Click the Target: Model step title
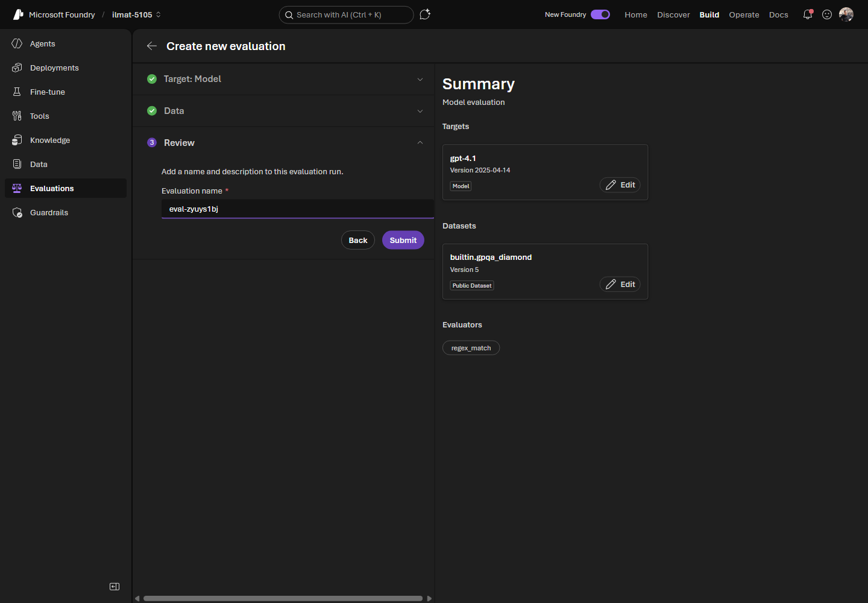The height and width of the screenshot is (603, 868). coord(192,79)
